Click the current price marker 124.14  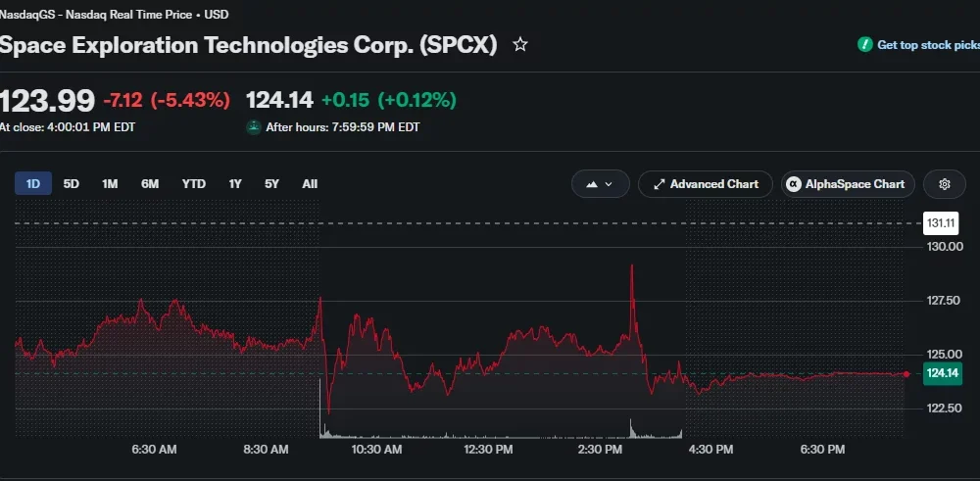pos(943,373)
